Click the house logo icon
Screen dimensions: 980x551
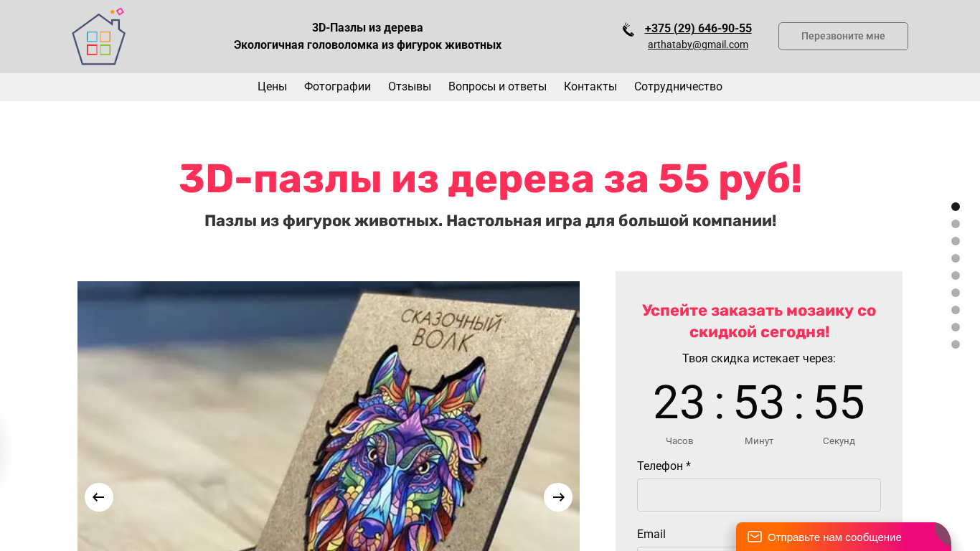tap(99, 37)
